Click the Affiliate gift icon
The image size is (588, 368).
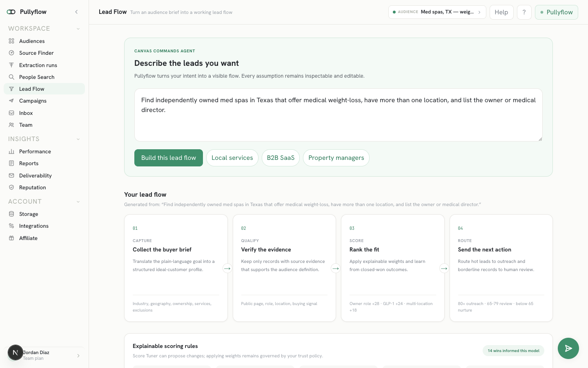coord(11,238)
